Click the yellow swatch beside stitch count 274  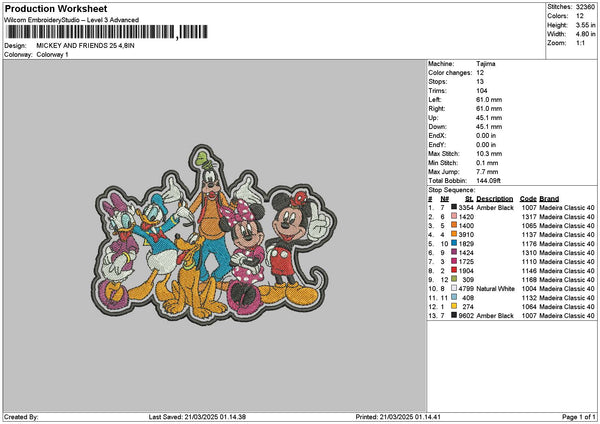tap(454, 306)
